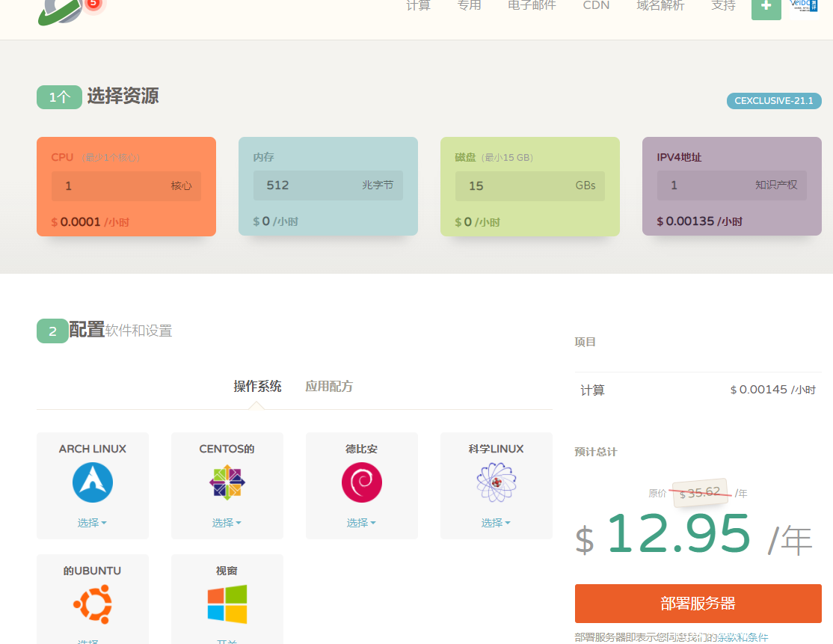Expand the 选择 dropdown under CentOS
The width and height of the screenshot is (833, 644).
click(227, 522)
